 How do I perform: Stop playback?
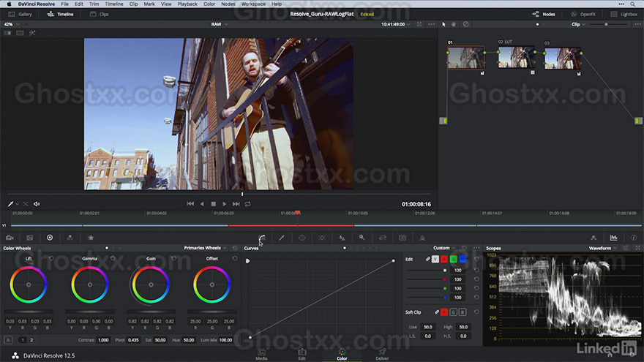[x=213, y=203]
